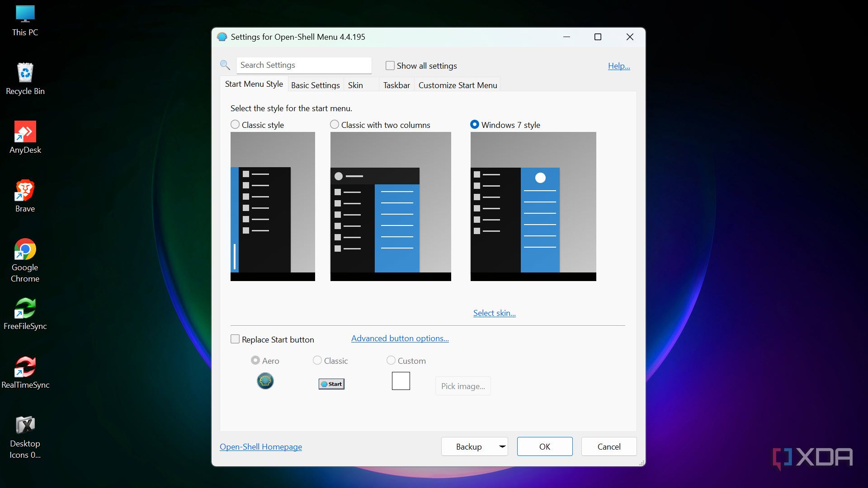Click the RealTimeSync desktop icon
The image size is (868, 488).
pos(25,367)
